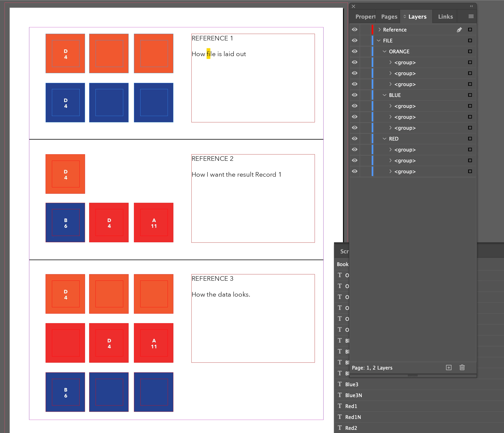Select the Blue3N script entry

[x=353, y=395]
